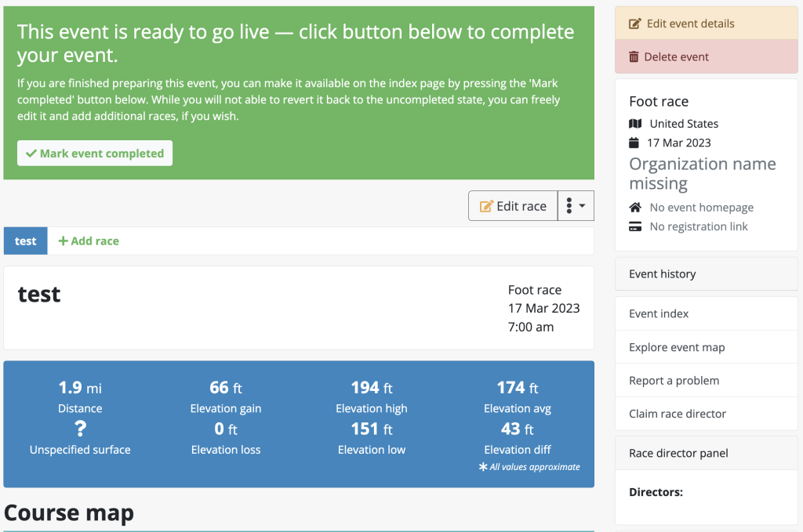803x532 pixels.
Task: Select Report a problem
Action: (707, 381)
